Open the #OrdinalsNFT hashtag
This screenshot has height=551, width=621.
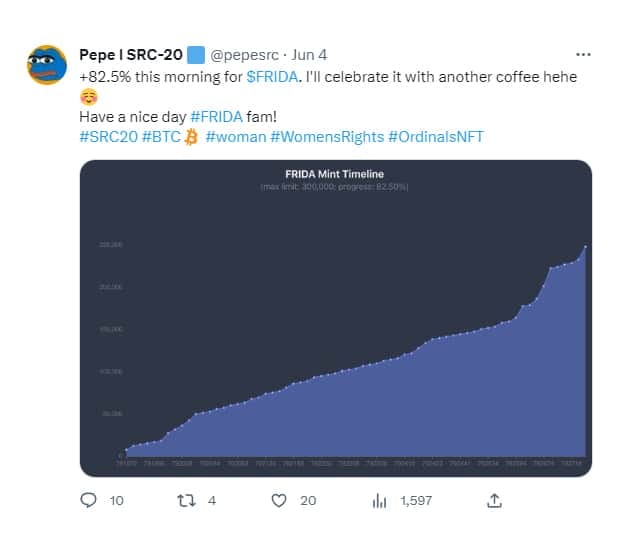[435, 136]
